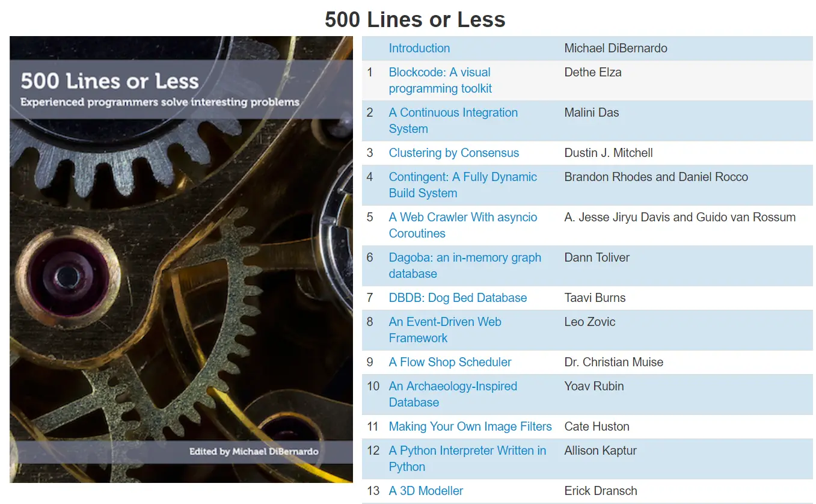Screen dimensions: 816x504
Task: Click author name Michael DiBernardo in table
Action: click(616, 48)
